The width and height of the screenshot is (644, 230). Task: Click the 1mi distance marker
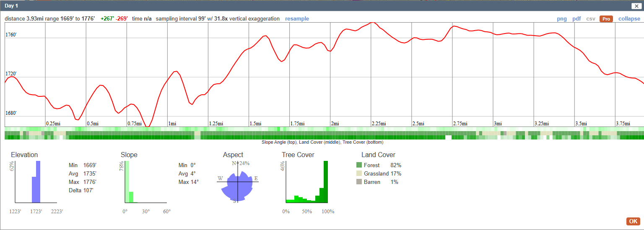pyautogui.click(x=172, y=124)
